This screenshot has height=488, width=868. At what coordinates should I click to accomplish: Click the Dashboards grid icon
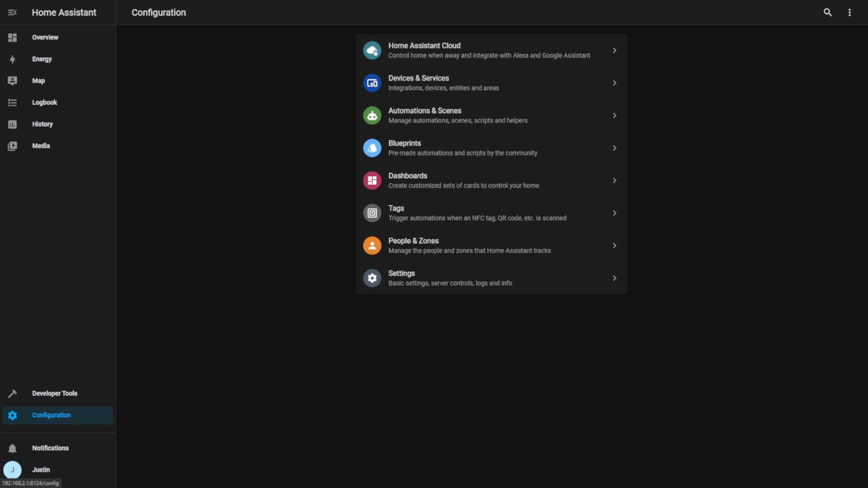372,180
